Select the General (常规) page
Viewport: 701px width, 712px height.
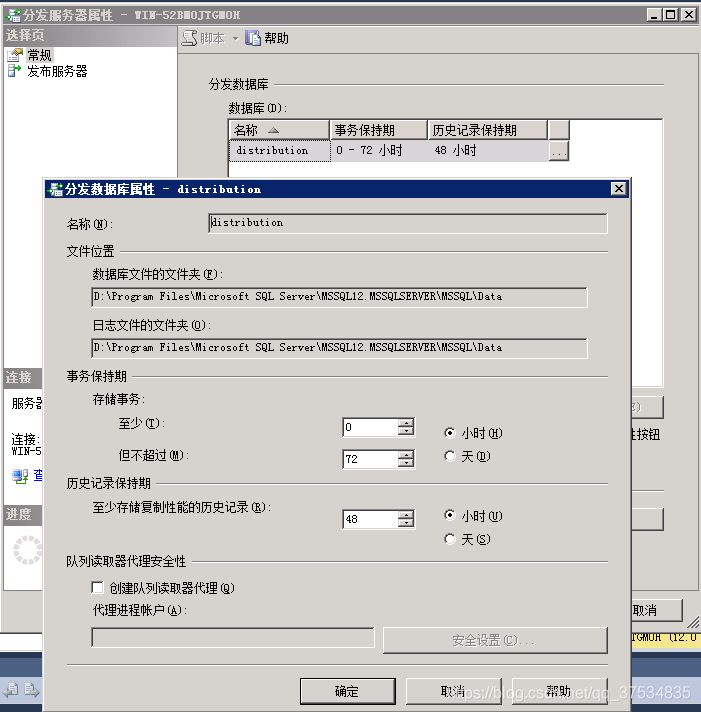(x=39, y=55)
